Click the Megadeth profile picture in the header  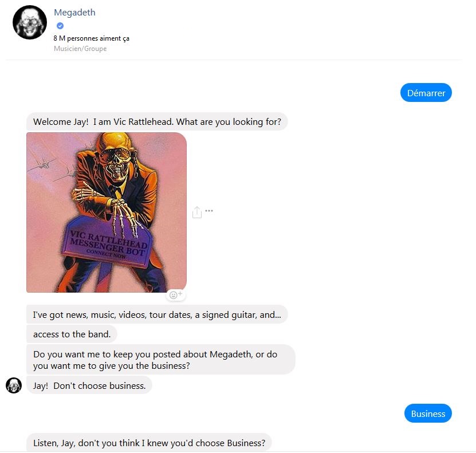pyautogui.click(x=30, y=22)
